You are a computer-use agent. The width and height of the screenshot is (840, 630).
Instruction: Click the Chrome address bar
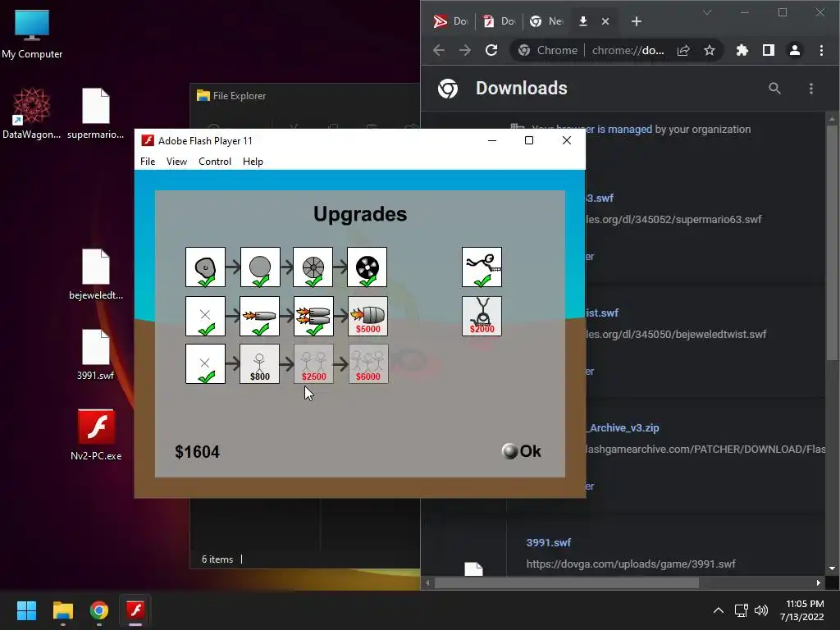[x=616, y=50]
